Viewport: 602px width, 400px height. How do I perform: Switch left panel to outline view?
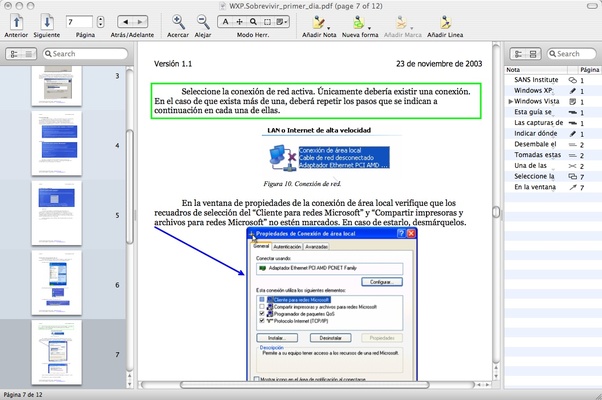pyautogui.click(x=14, y=54)
